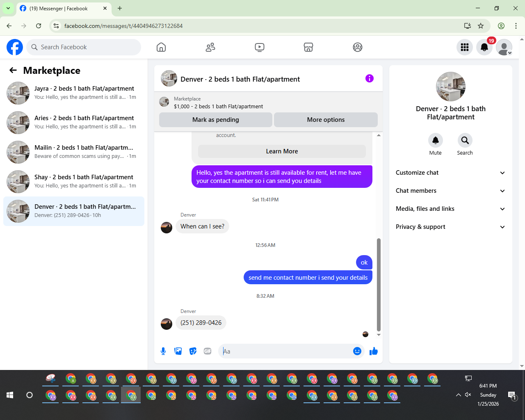
Task: Click the Mark as pending button
Action: tap(216, 120)
